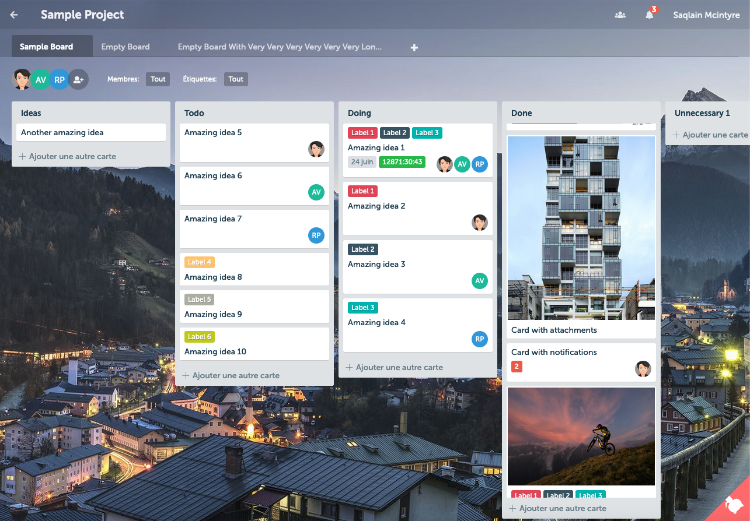This screenshot has height=521, width=750.
Task: Open the Amazing idea 6 card
Action: (254, 186)
